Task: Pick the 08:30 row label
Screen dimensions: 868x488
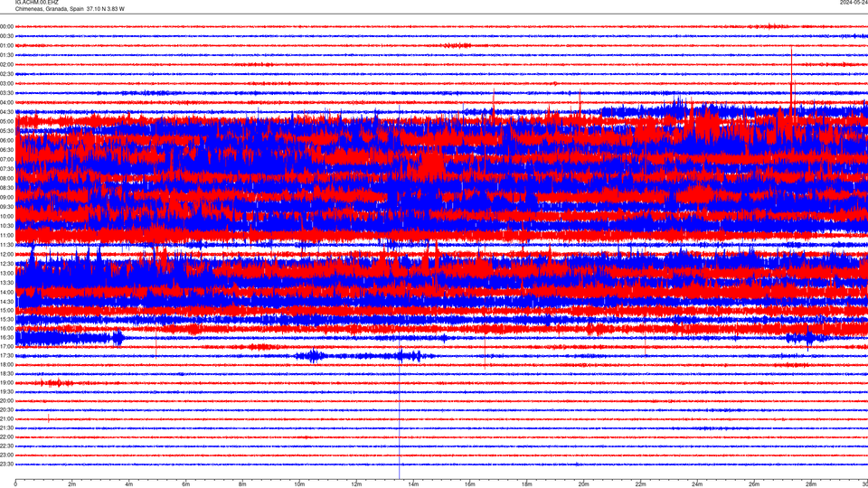Action: [x=6, y=188]
